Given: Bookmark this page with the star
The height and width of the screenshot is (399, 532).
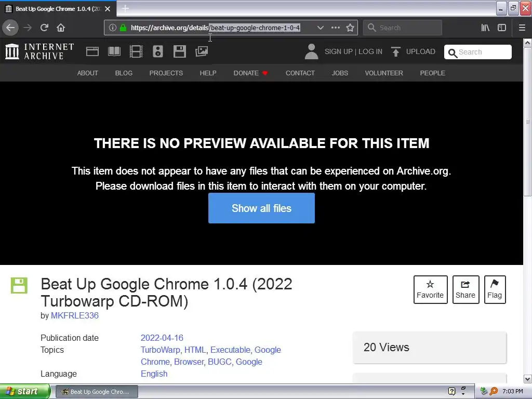Looking at the screenshot, I should point(350,28).
